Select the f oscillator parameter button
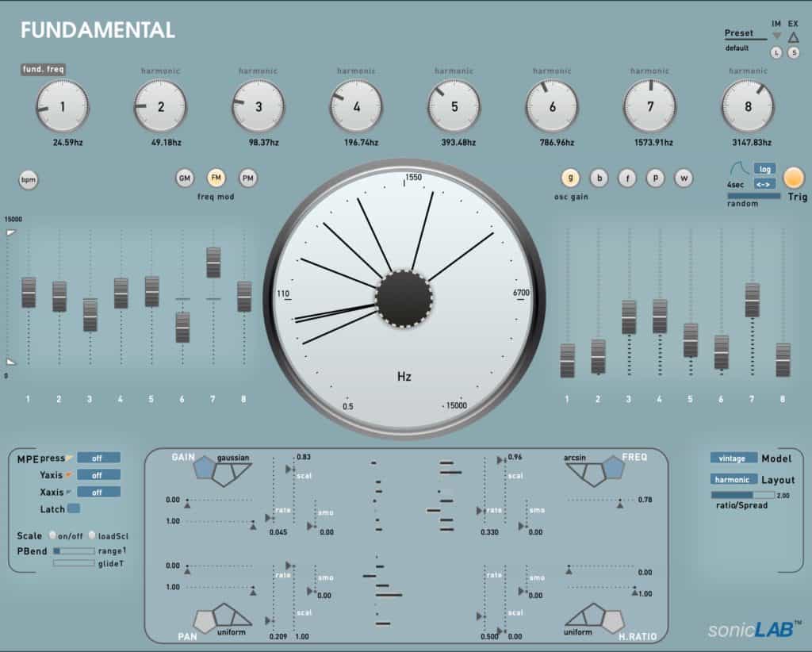Viewport: 812px width, 652px height. tap(627, 178)
